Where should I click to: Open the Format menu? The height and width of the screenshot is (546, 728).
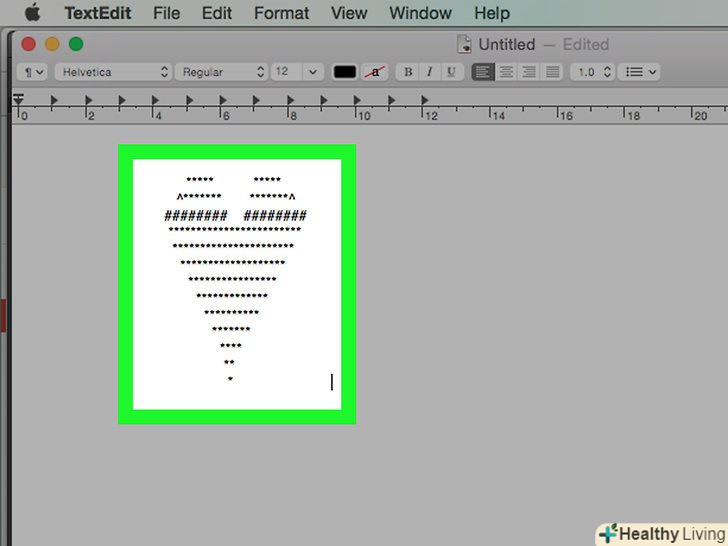tap(281, 13)
